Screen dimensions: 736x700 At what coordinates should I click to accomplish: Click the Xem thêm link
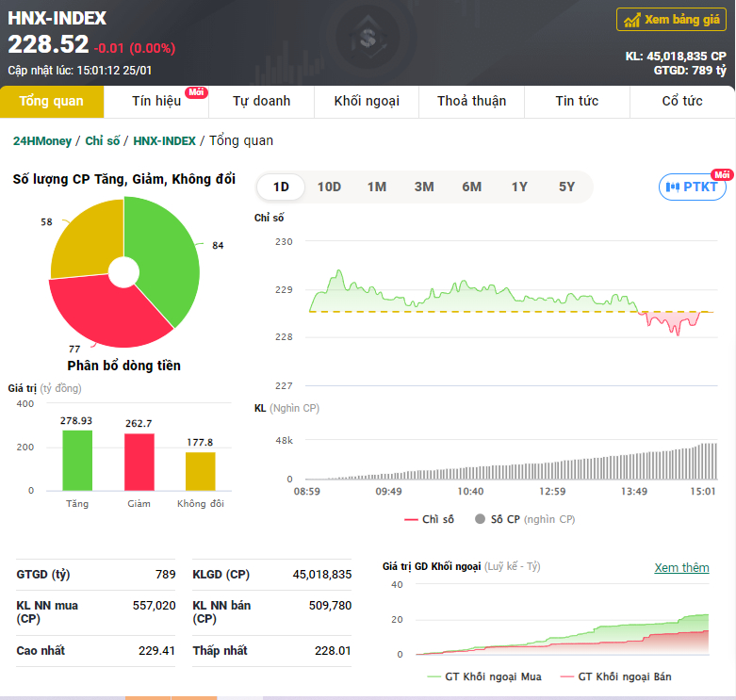681,568
